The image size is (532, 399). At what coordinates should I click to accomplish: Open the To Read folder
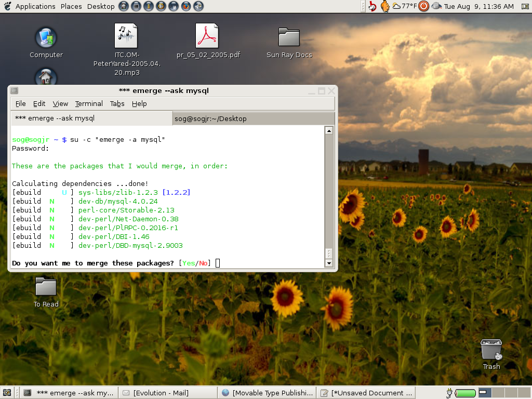click(46, 287)
